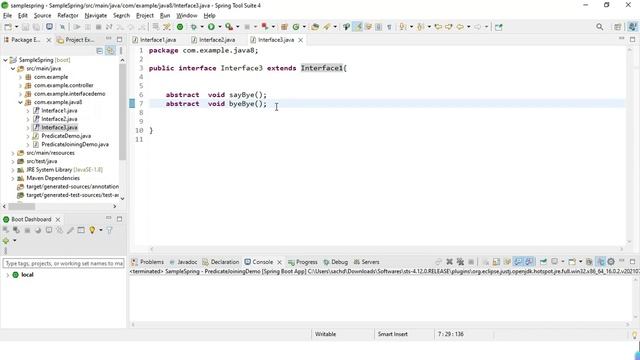Viewport: 640px width, 360px height.
Task: Toggle Scroll Lock in Console toolbar
Action: [x=496, y=262]
